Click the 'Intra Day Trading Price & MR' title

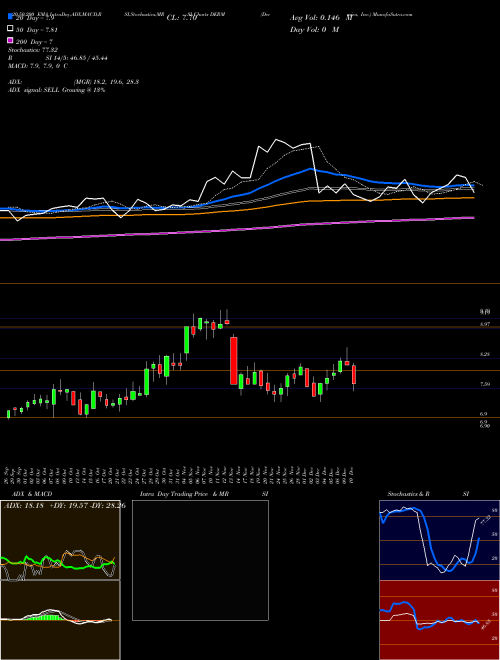point(184,494)
